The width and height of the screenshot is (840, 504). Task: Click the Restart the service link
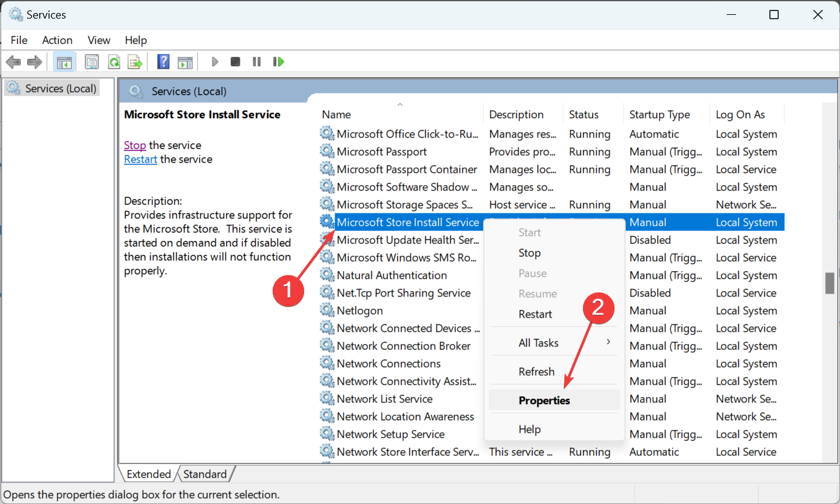click(141, 159)
